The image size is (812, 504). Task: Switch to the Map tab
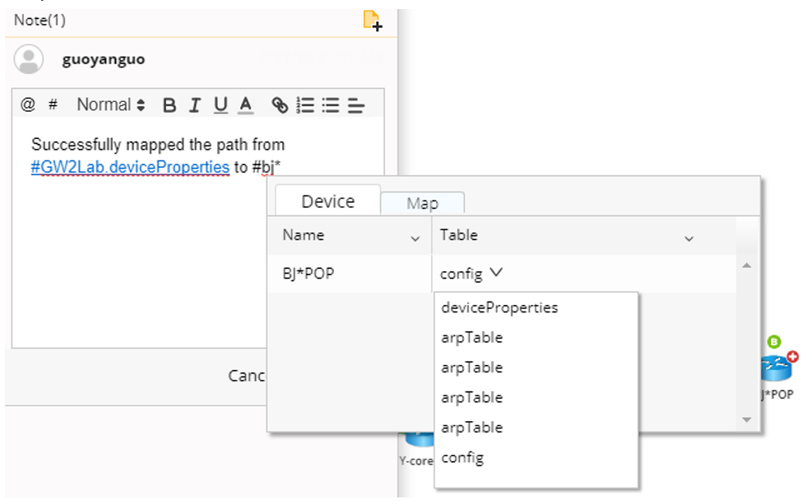[422, 203]
